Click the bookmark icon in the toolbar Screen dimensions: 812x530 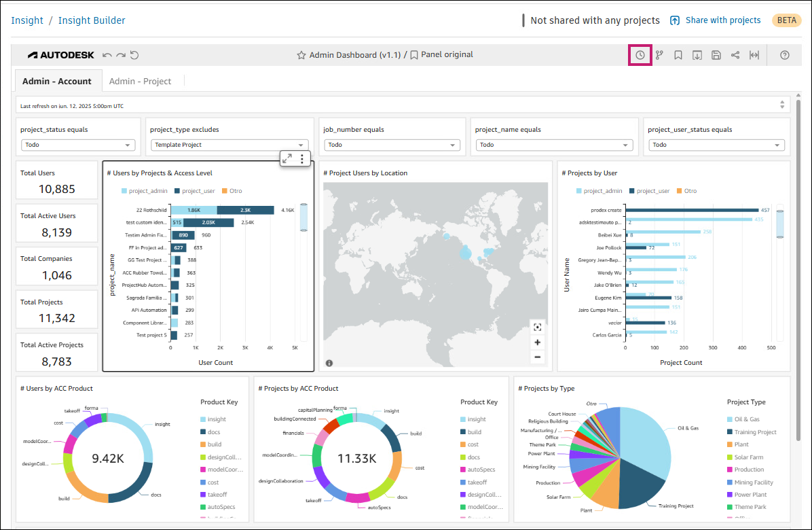click(678, 54)
